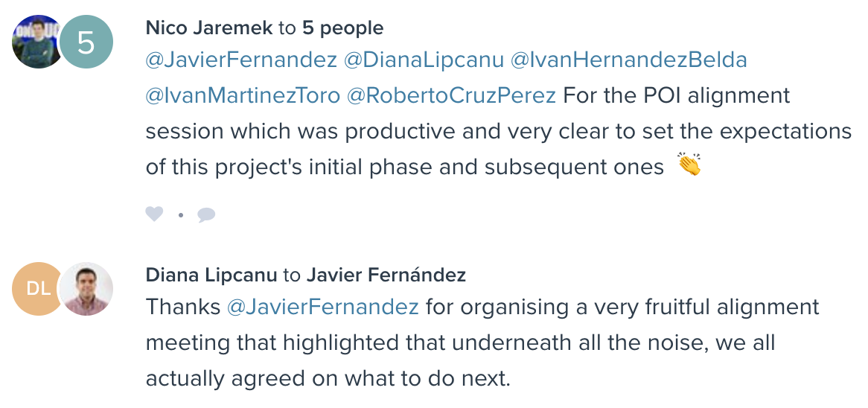The height and width of the screenshot is (408, 868).
Task: Click the Diana Lipcanu author name
Action: click(211, 275)
